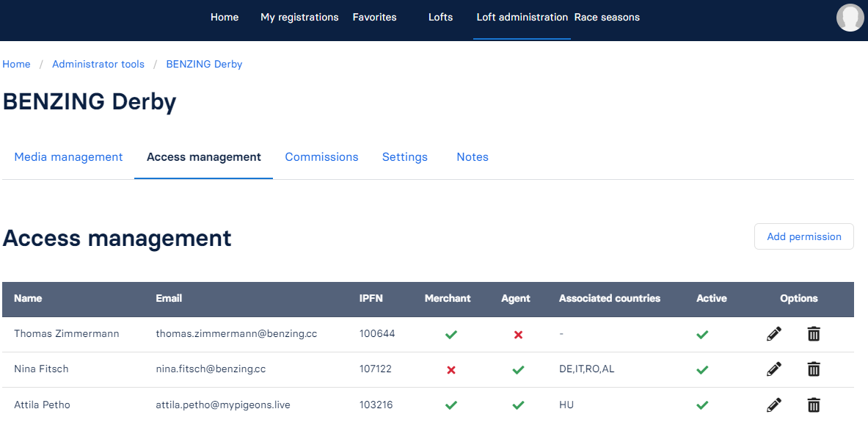Click Thomas Zimmermann's Active checkmark
This screenshot has width=868, height=442.
702,335
